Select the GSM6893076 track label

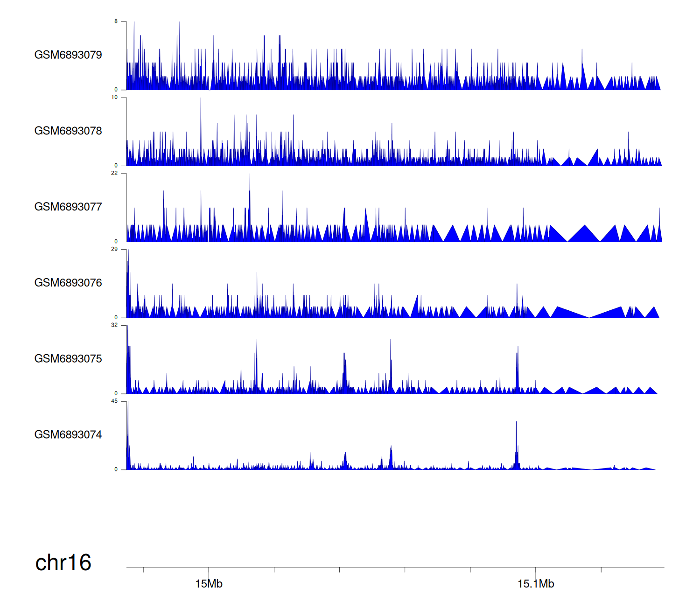coord(68,283)
